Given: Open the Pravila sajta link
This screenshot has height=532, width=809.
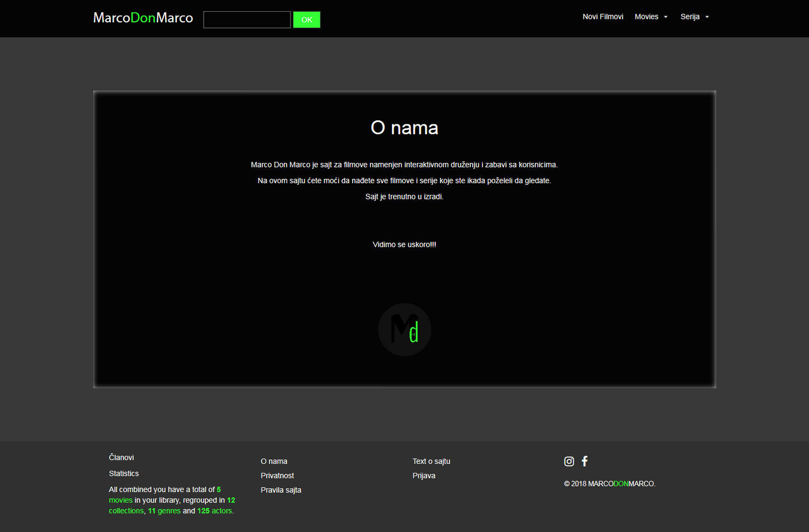Looking at the screenshot, I should (x=281, y=490).
